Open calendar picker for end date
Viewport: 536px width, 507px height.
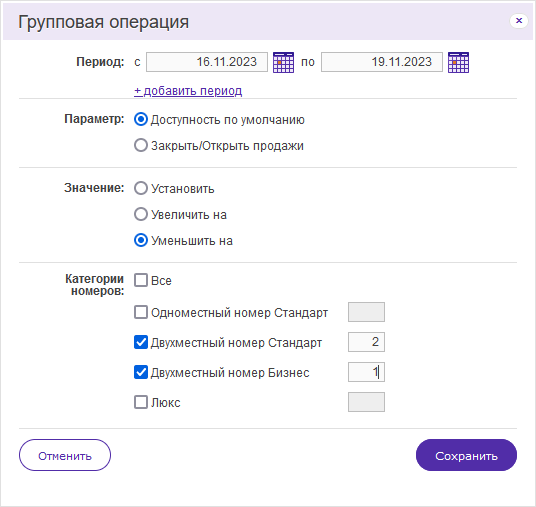(458, 62)
